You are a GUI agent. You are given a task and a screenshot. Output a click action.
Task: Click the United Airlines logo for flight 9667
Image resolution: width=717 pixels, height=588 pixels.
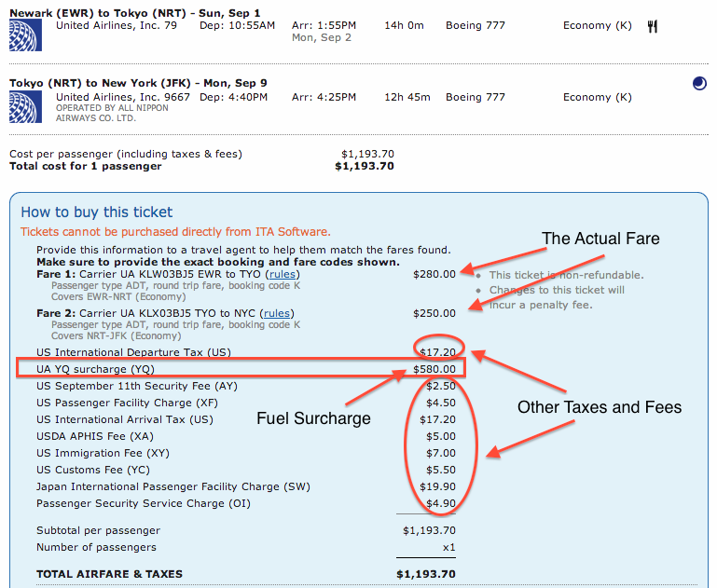(x=25, y=107)
